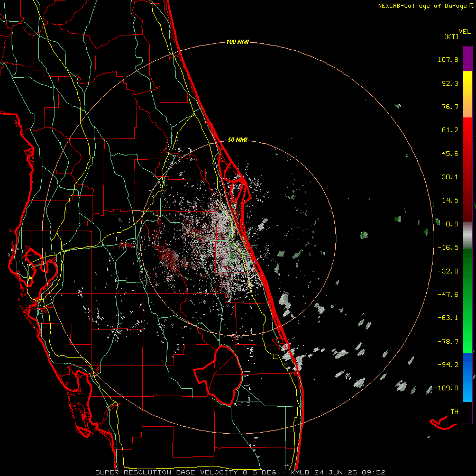Image resolution: width=476 pixels, height=476 pixels.
Task: Click the 100 NMI range ring label
Action: 237,42
